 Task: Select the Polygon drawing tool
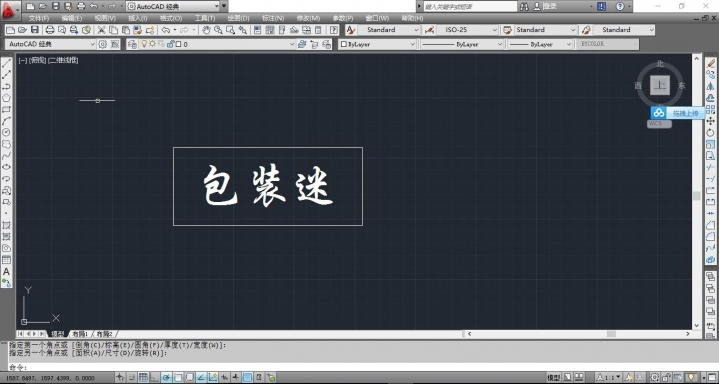click(x=6, y=98)
